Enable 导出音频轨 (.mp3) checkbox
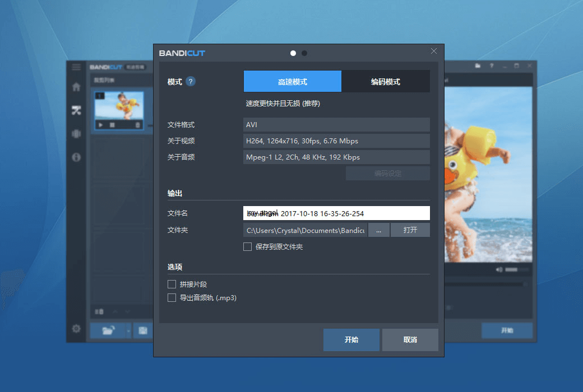The image size is (583, 392). click(x=172, y=297)
